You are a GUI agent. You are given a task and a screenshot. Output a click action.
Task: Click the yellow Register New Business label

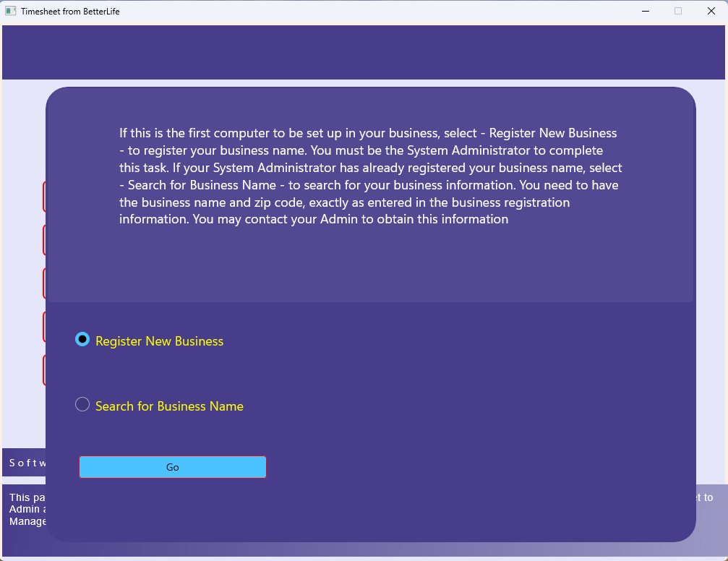point(159,341)
